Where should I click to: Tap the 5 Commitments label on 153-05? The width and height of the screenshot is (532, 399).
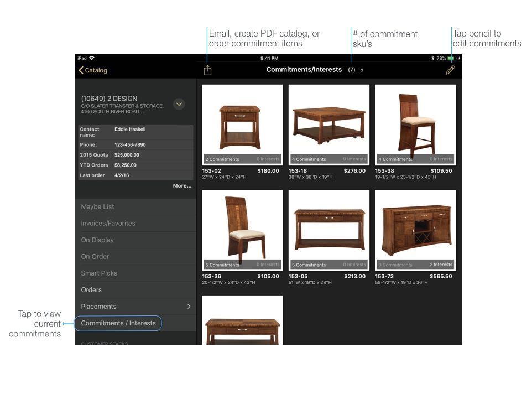[x=309, y=265]
